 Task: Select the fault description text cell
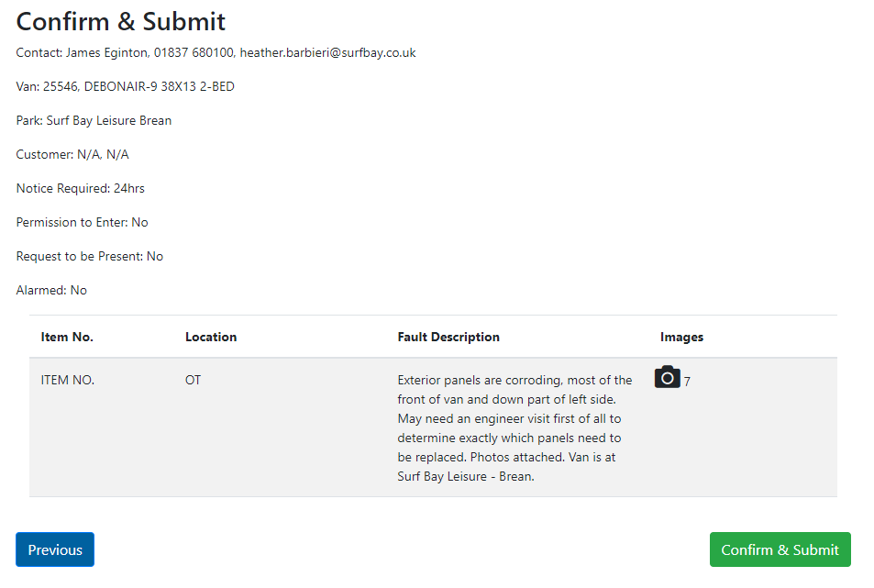(x=514, y=428)
